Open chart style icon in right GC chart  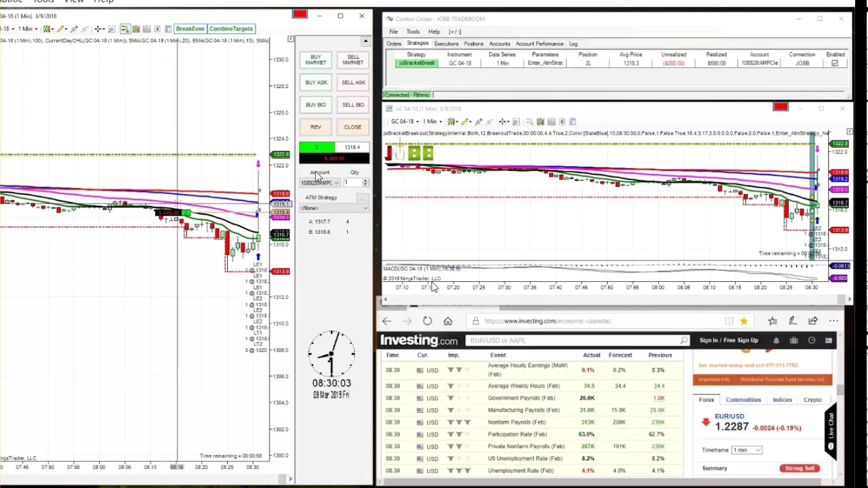click(452, 121)
